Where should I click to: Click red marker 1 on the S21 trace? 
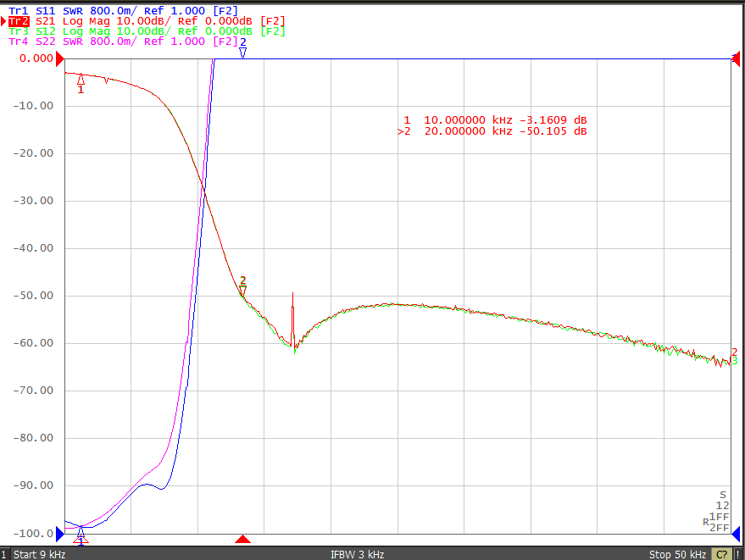pos(81,80)
